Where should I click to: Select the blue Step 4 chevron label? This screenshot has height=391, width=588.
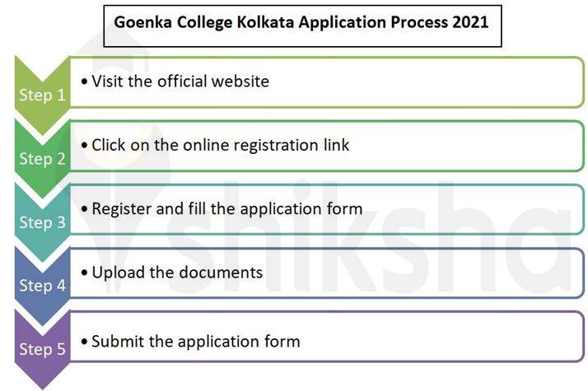[x=42, y=286]
